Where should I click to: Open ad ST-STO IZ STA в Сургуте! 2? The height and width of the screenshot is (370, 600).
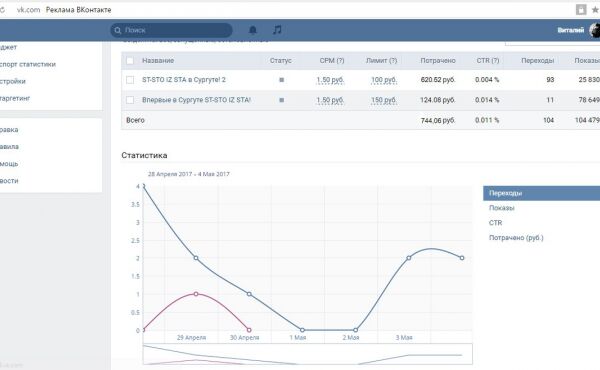(x=184, y=80)
